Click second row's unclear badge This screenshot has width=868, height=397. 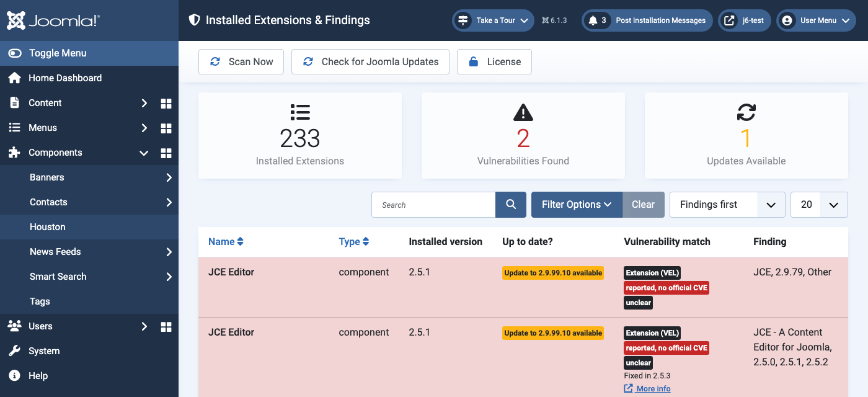coord(638,363)
